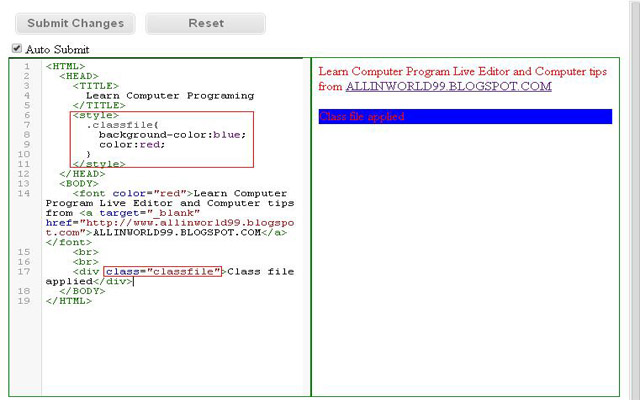
Task: Click line number 19 in the gutter
Action: coord(24,301)
